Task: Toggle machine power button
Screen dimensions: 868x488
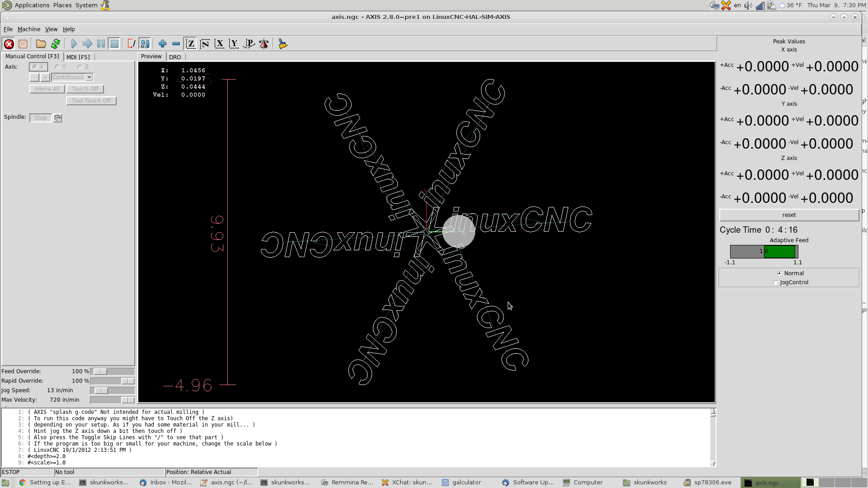Action: (x=23, y=44)
